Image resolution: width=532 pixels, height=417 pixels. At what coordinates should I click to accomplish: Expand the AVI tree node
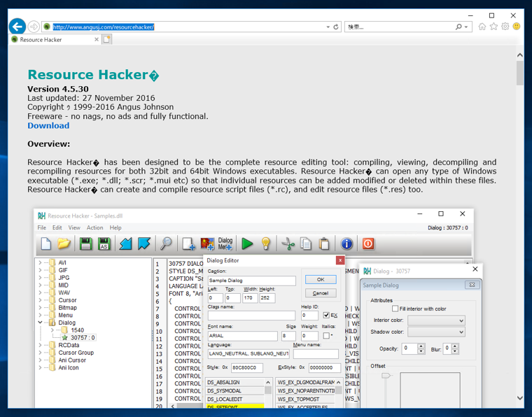40,262
